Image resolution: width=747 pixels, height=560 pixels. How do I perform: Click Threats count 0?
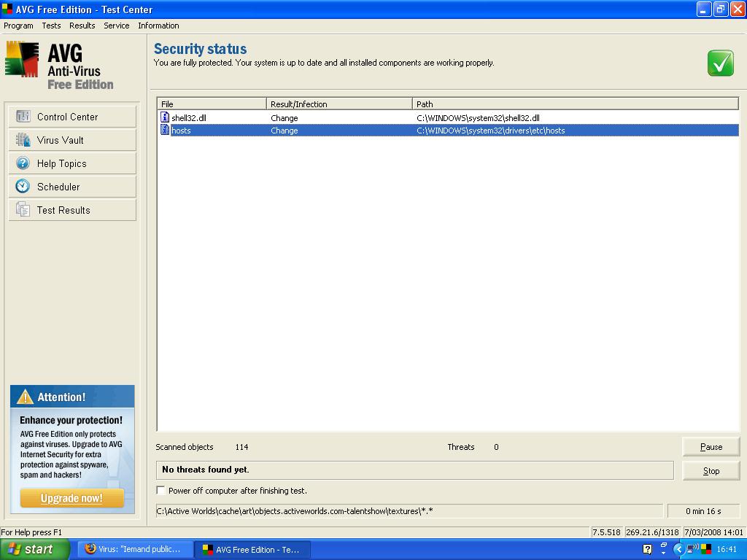[x=496, y=447]
